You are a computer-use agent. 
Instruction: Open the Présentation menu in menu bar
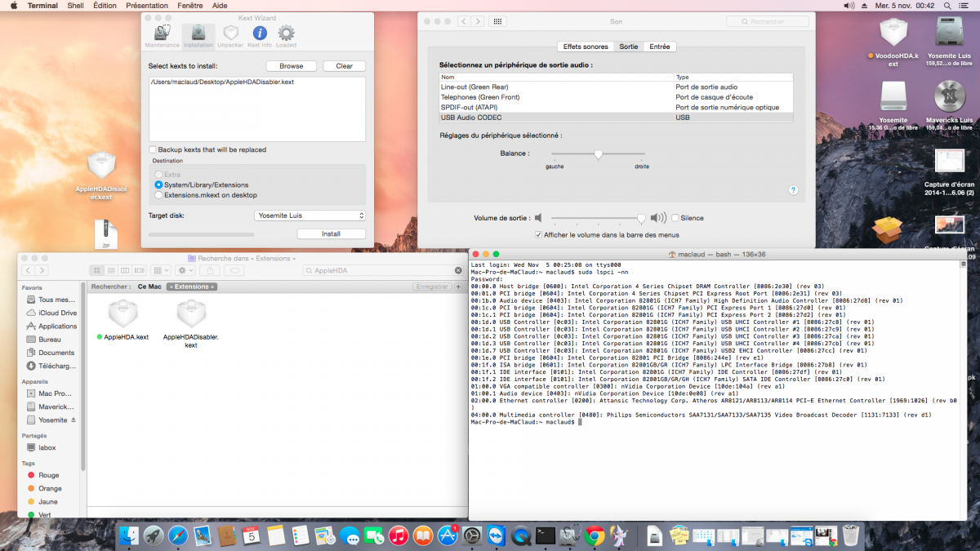pyautogui.click(x=146, y=5)
